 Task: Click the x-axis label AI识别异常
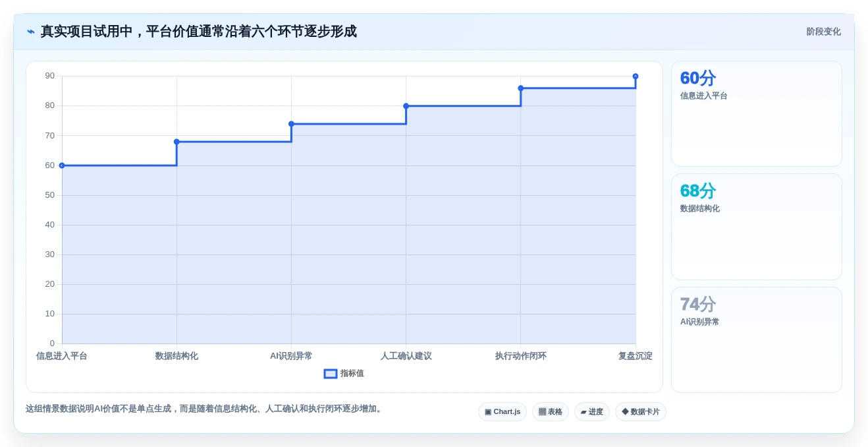tap(291, 356)
